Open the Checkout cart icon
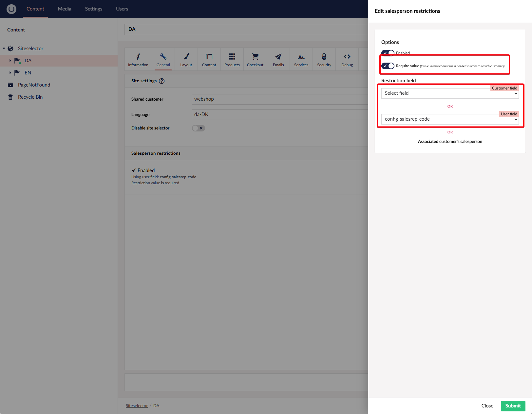532x414 pixels. (x=255, y=57)
